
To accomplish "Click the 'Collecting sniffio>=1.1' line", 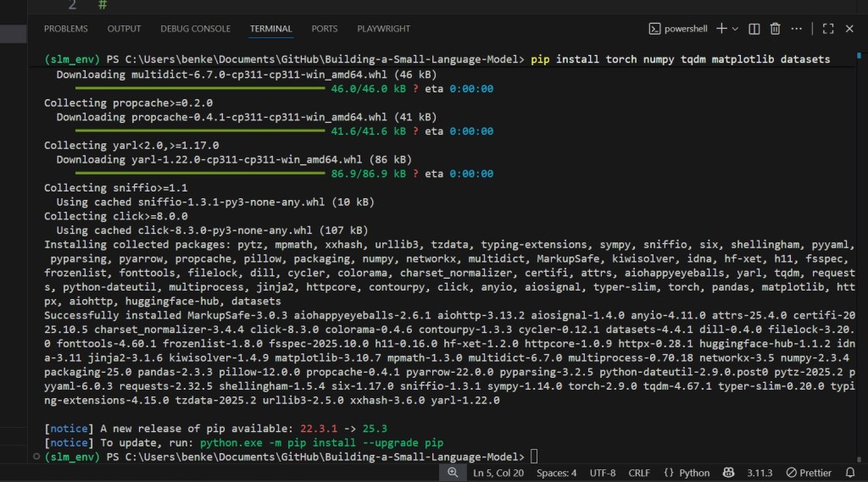I will point(115,188).
